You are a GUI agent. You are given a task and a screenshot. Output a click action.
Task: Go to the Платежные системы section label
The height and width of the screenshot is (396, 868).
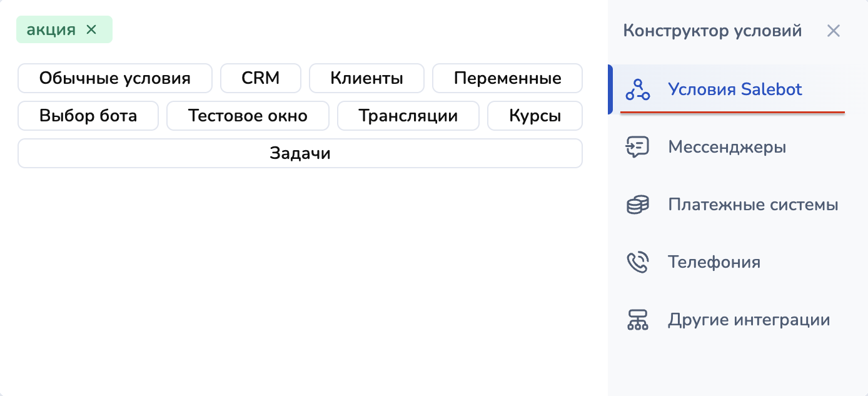pos(753,205)
